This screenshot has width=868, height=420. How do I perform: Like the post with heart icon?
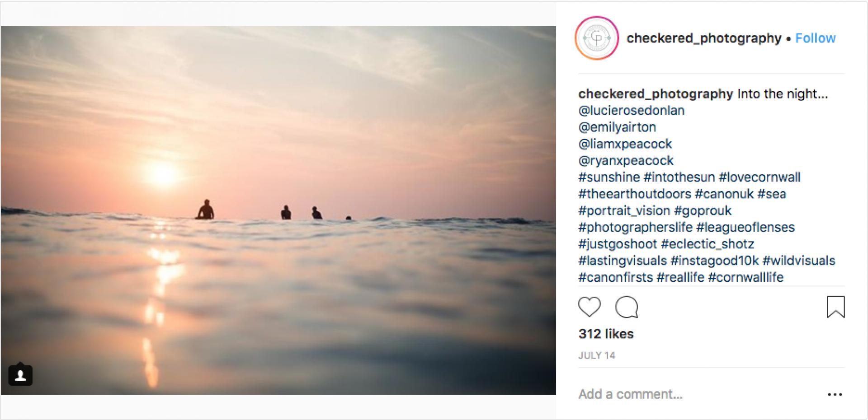tap(590, 307)
